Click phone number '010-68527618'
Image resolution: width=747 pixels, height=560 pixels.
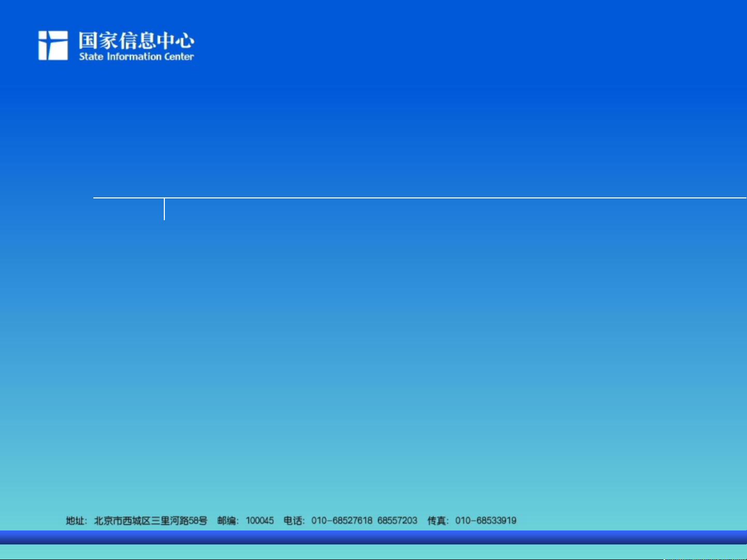342,521
